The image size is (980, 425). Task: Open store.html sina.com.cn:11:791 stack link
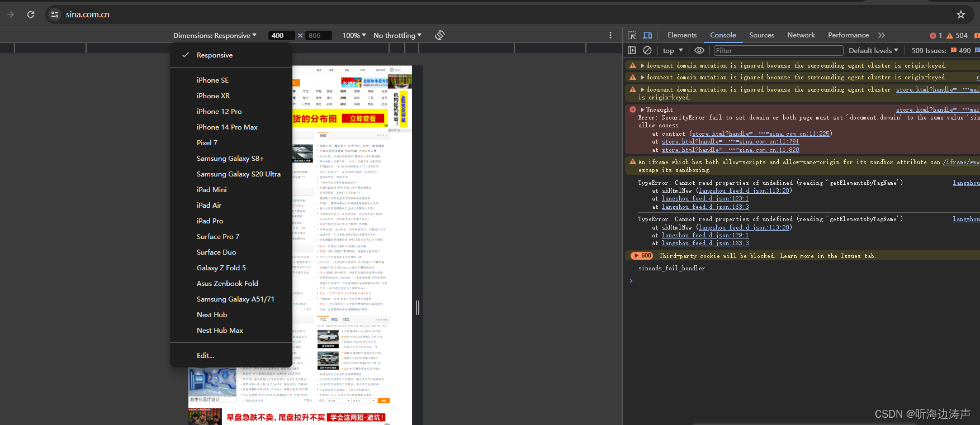pos(731,142)
